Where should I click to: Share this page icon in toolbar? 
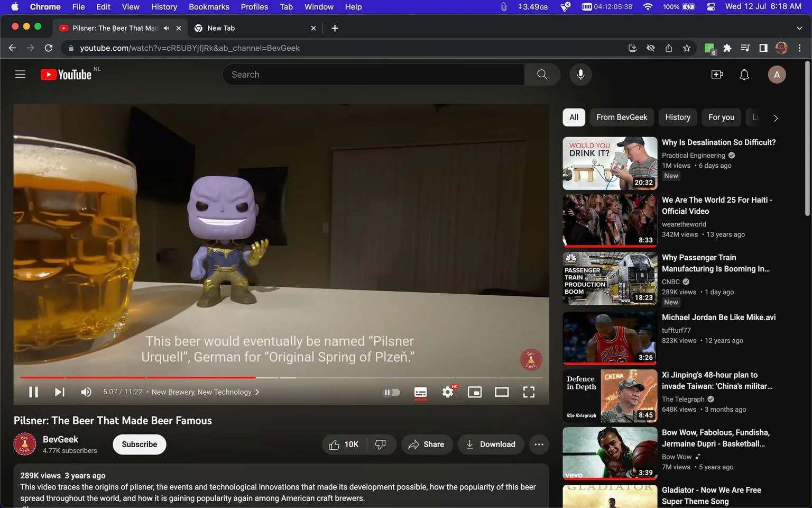669,48
